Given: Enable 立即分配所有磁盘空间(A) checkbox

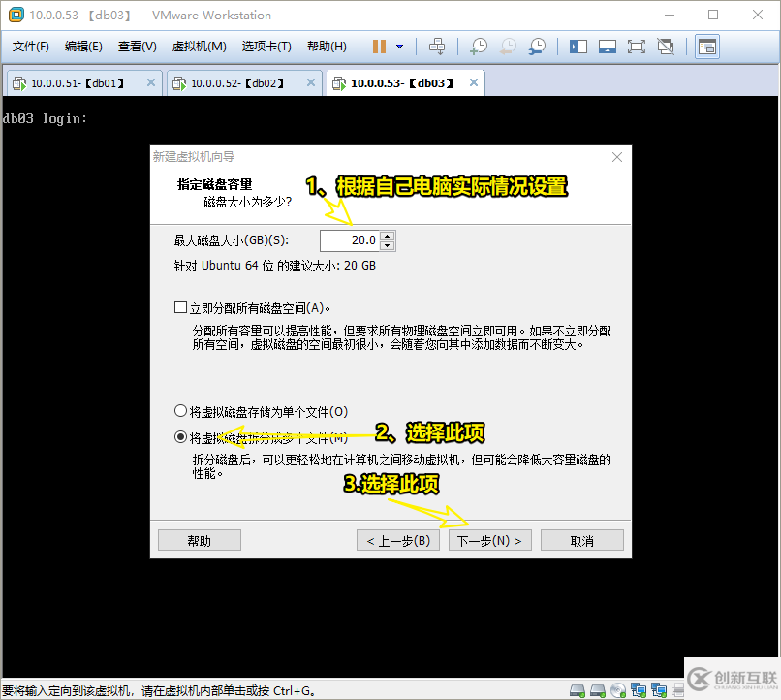Looking at the screenshot, I should click(180, 307).
